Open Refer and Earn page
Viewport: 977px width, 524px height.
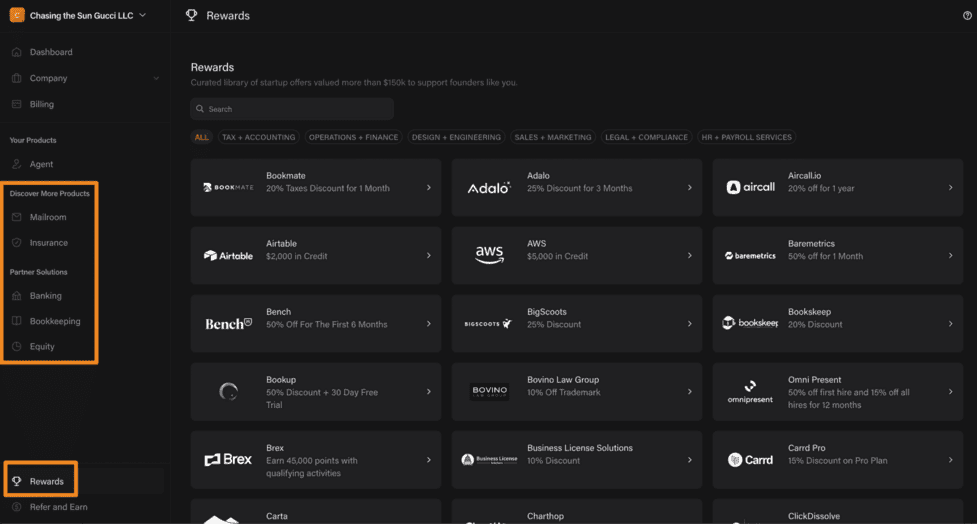(x=58, y=507)
